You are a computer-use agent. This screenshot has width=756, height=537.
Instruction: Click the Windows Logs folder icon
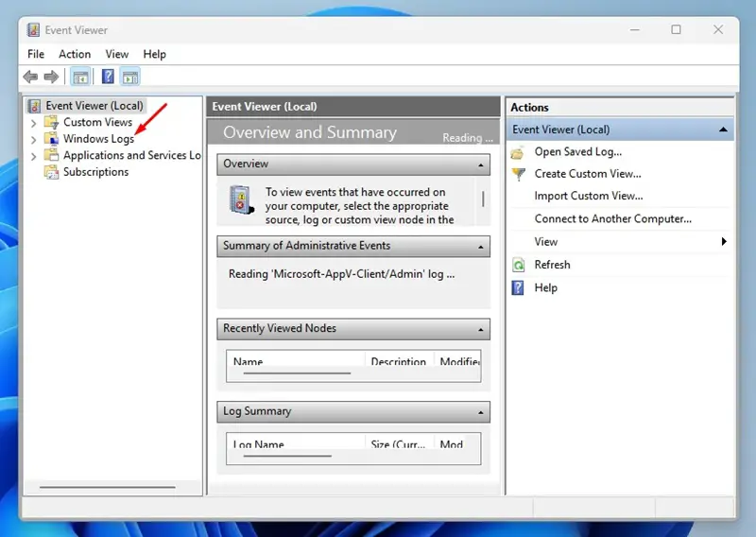pos(52,139)
